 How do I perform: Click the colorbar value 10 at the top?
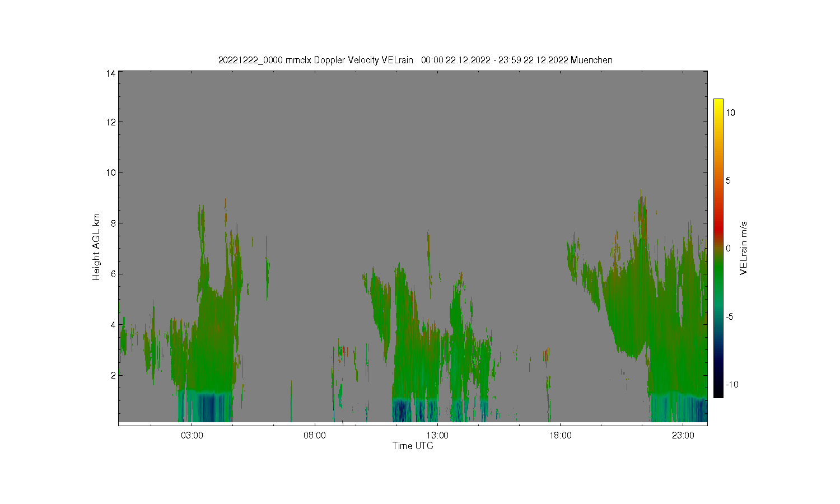click(731, 113)
